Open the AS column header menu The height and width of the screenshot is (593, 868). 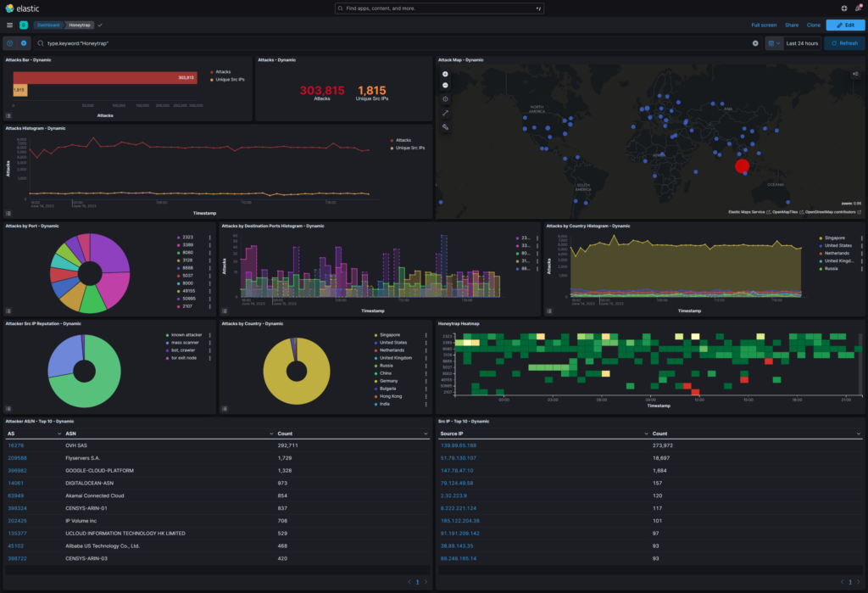click(59, 434)
